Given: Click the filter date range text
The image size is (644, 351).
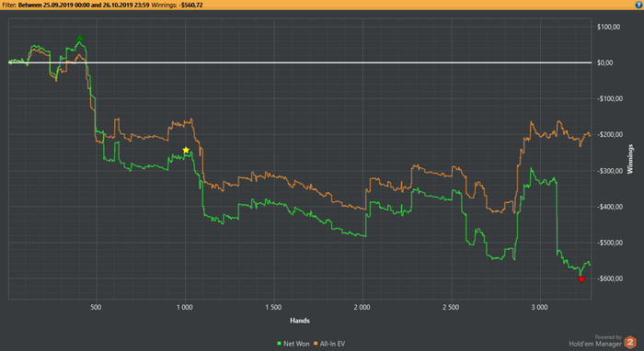Looking at the screenshot, I should [x=84, y=5].
